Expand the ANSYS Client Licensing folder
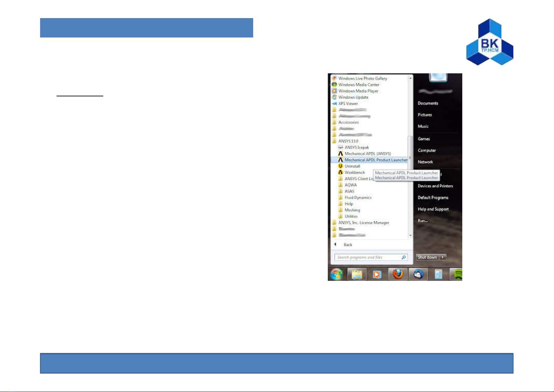Screen dimensions: 554x392 point(356,179)
